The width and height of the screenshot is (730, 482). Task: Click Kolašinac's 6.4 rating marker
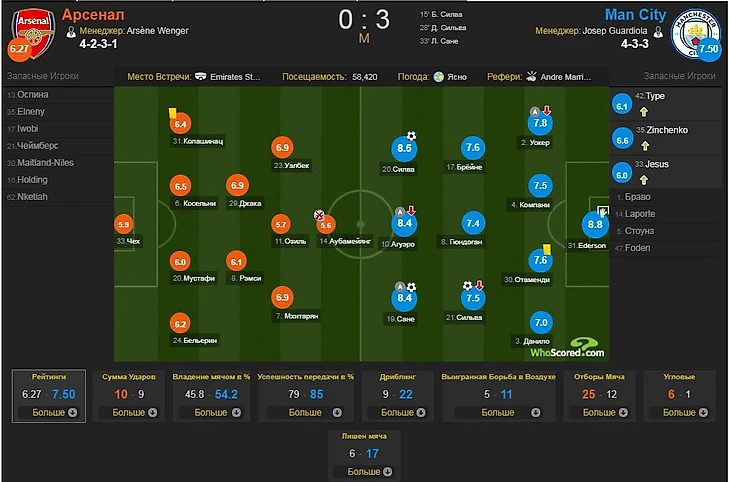click(x=181, y=125)
